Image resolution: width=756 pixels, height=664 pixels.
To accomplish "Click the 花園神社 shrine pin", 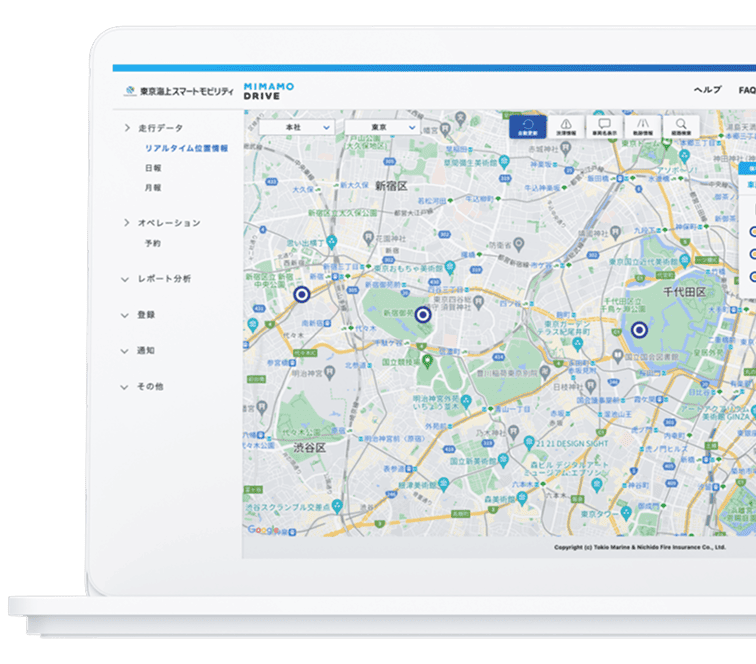I will click(x=368, y=237).
